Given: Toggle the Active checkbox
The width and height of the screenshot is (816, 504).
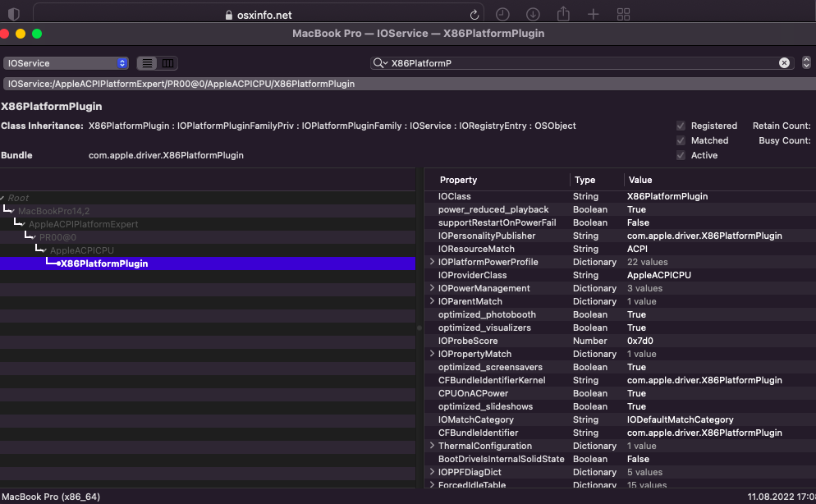Looking at the screenshot, I should pyautogui.click(x=681, y=155).
